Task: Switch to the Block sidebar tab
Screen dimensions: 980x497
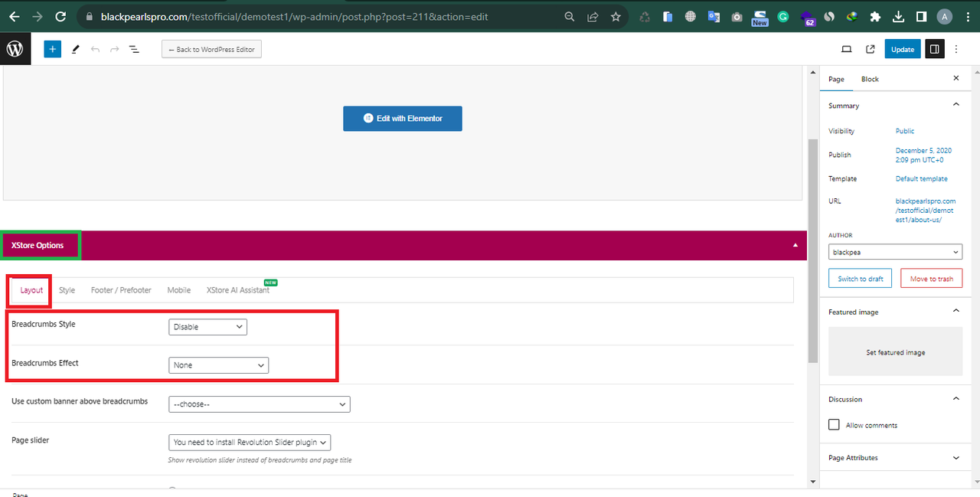Action: pyautogui.click(x=870, y=79)
